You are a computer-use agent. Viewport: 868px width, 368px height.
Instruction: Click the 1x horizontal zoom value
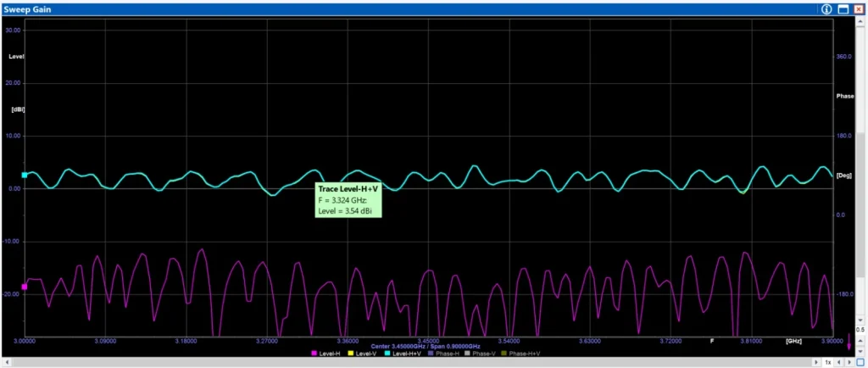coord(828,362)
